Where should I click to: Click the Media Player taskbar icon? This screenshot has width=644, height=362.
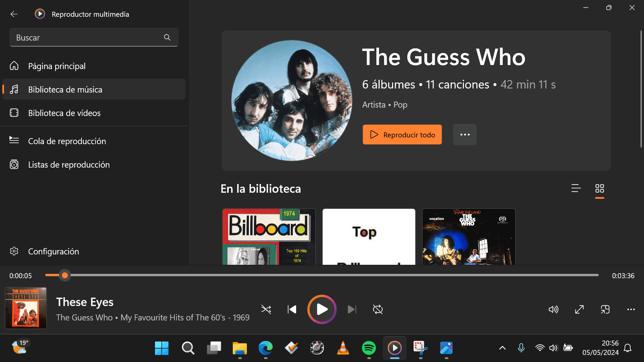click(395, 348)
